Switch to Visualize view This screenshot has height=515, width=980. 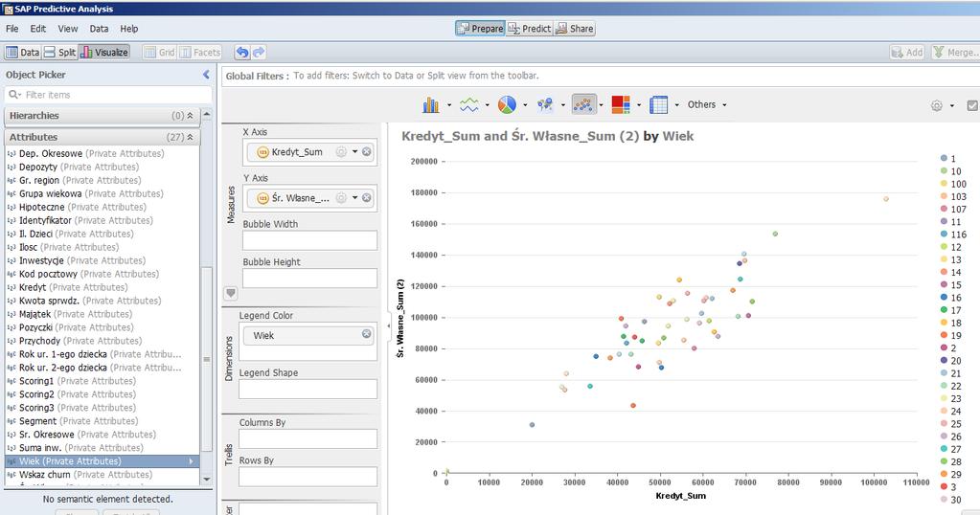104,53
